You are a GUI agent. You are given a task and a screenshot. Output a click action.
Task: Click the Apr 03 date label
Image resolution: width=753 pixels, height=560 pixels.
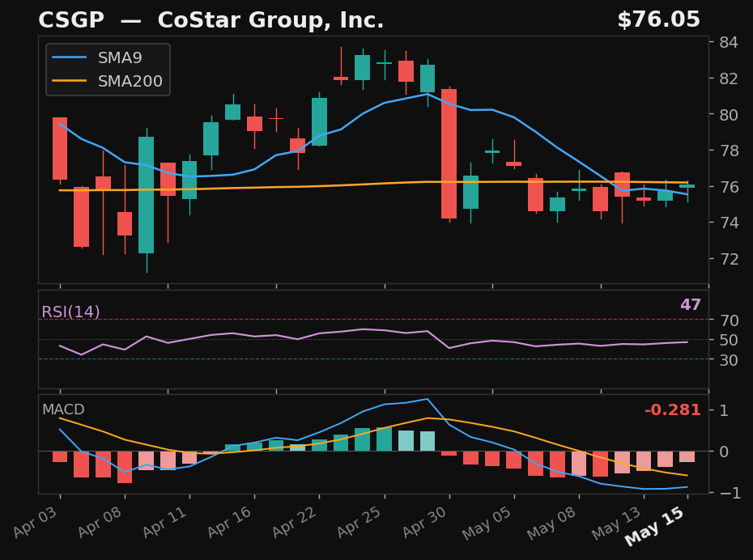click(35, 522)
